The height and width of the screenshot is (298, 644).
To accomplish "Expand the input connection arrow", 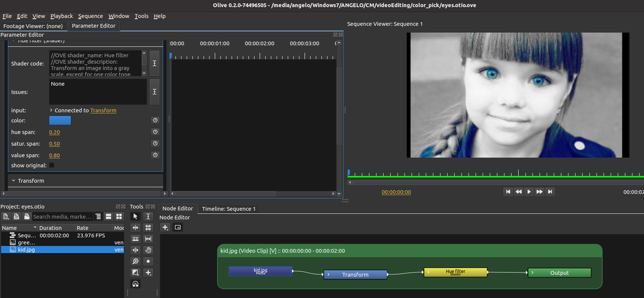I will click(x=51, y=110).
